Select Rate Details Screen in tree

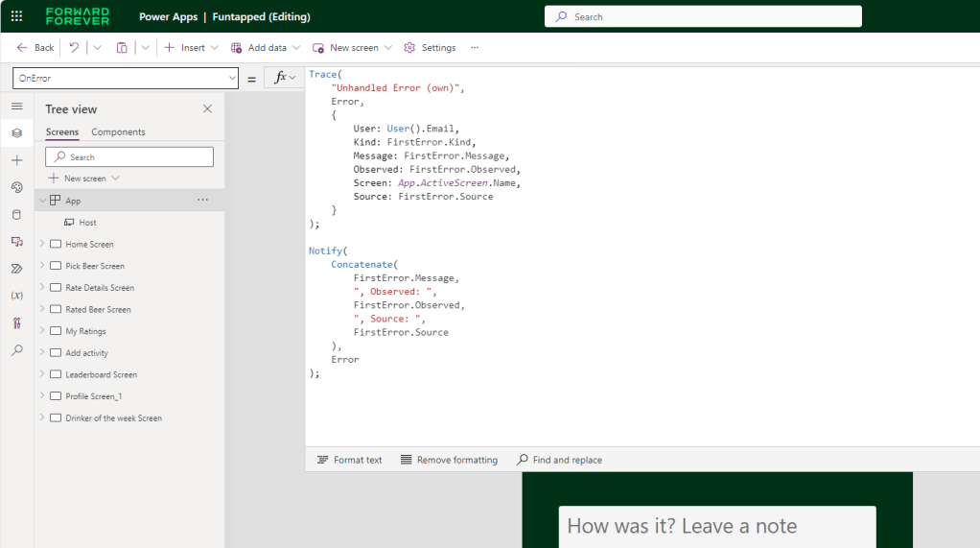tap(99, 288)
